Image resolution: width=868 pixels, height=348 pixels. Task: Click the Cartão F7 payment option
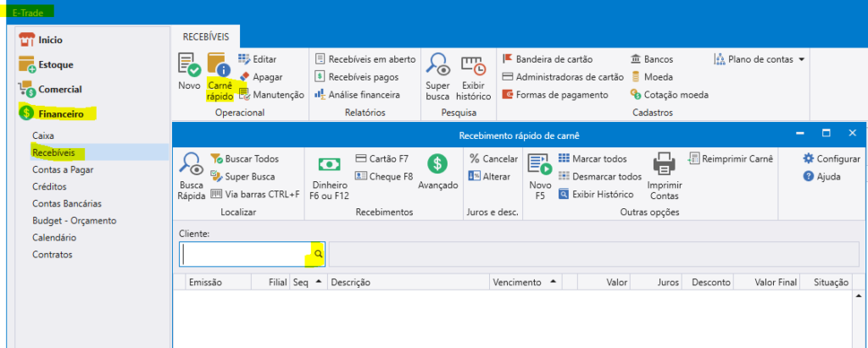[x=381, y=158]
